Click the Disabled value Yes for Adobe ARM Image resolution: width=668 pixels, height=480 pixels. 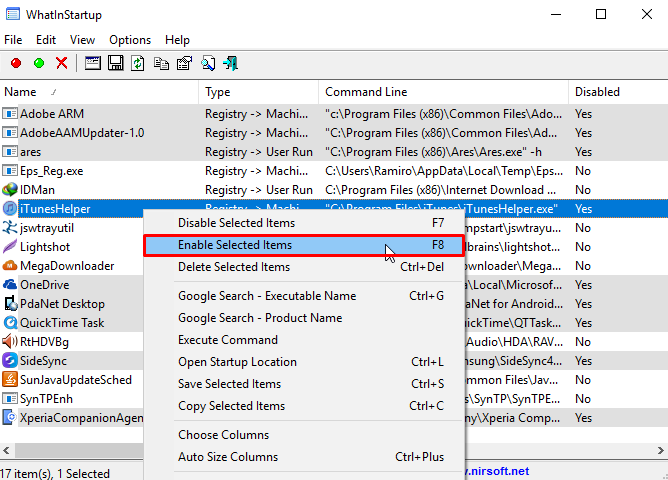click(x=583, y=114)
